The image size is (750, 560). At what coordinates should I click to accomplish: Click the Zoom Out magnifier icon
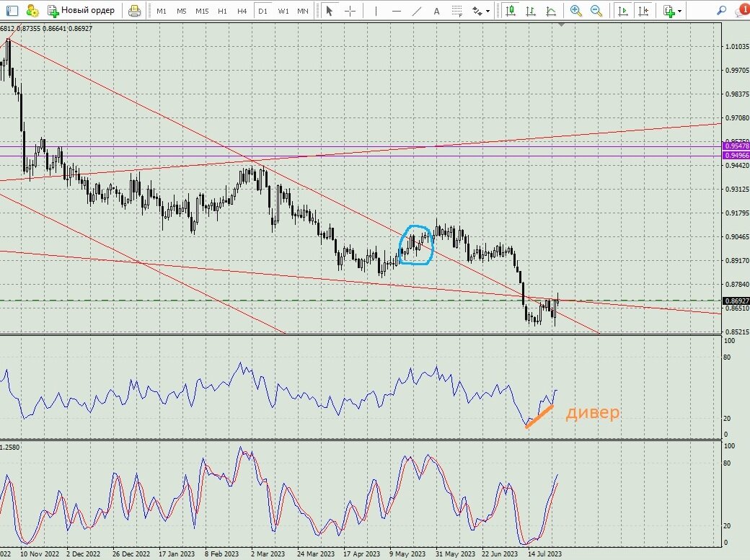596,11
